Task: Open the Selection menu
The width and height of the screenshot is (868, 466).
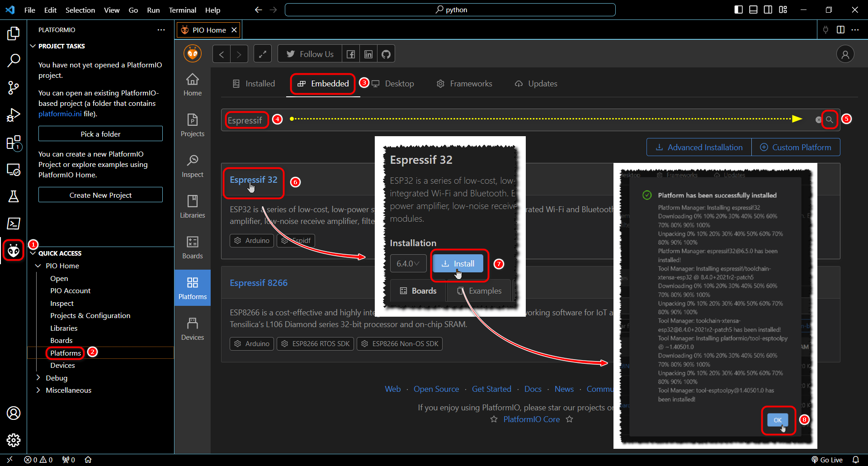Action: click(x=80, y=10)
